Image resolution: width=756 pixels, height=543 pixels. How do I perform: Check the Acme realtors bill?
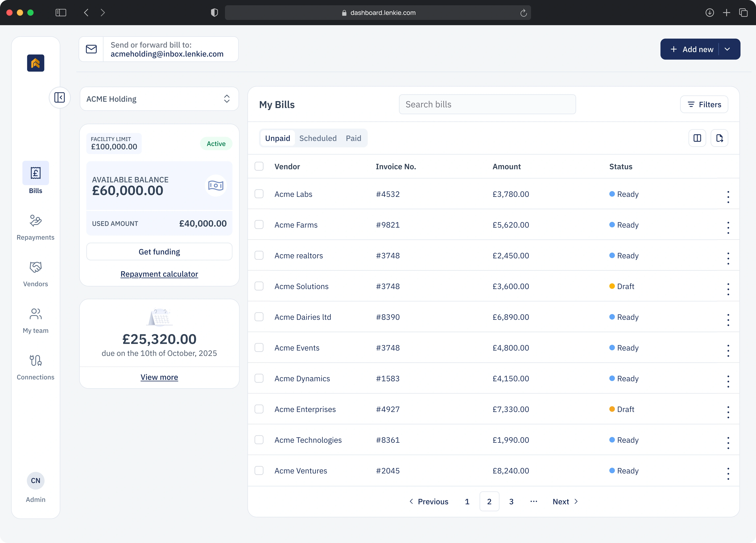[x=259, y=255]
